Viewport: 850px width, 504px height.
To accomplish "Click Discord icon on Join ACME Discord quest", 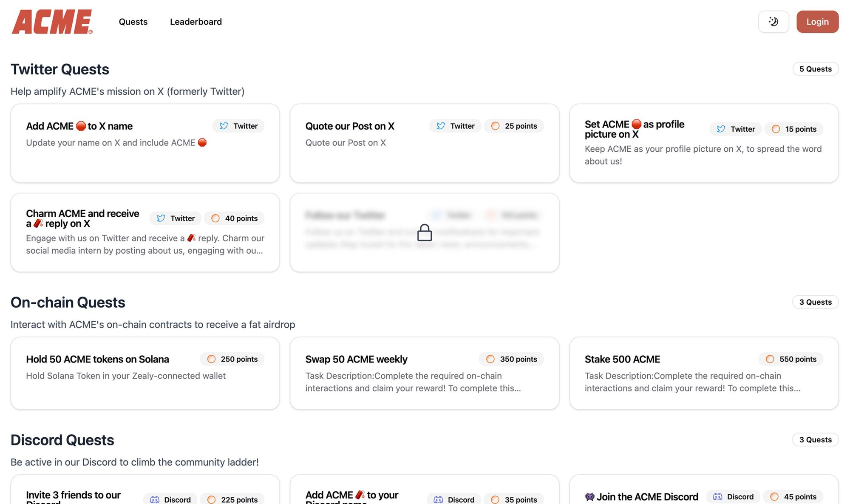I will 717,496.
